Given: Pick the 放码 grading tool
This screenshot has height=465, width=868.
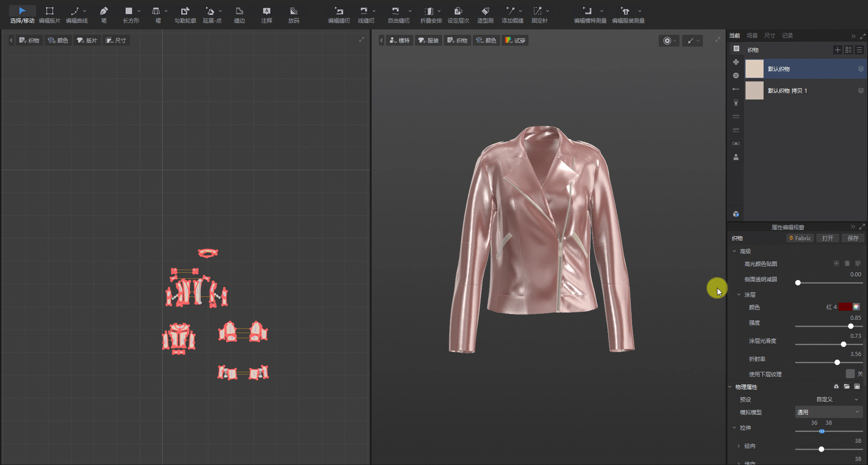Looking at the screenshot, I should pos(293,14).
